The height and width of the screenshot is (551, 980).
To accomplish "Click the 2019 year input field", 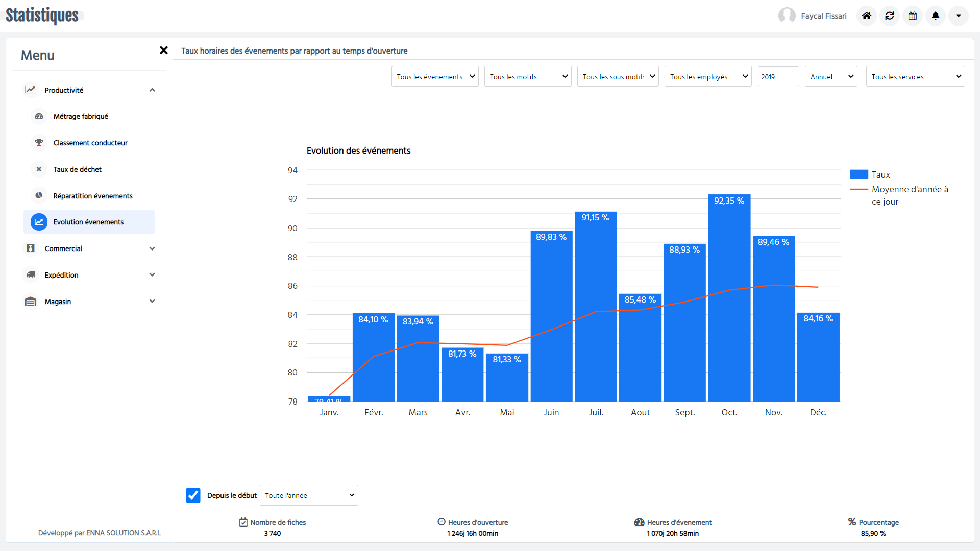I will pyautogui.click(x=778, y=77).
